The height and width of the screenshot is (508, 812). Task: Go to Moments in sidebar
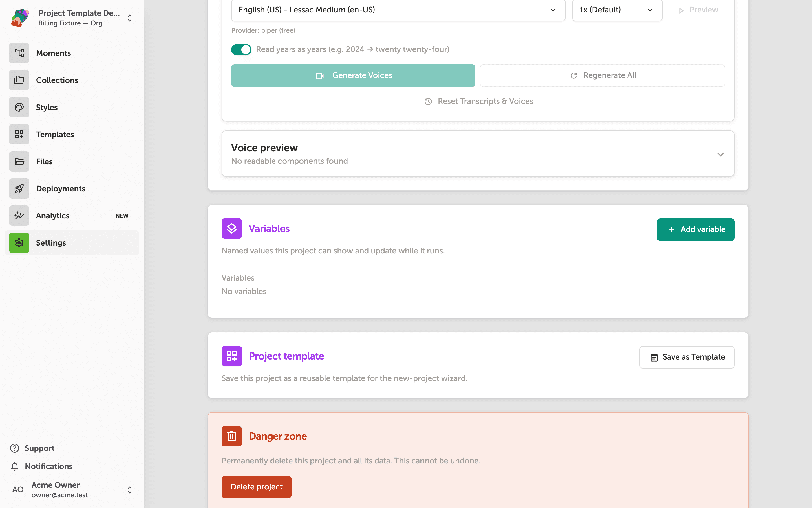tap(72, 53)
